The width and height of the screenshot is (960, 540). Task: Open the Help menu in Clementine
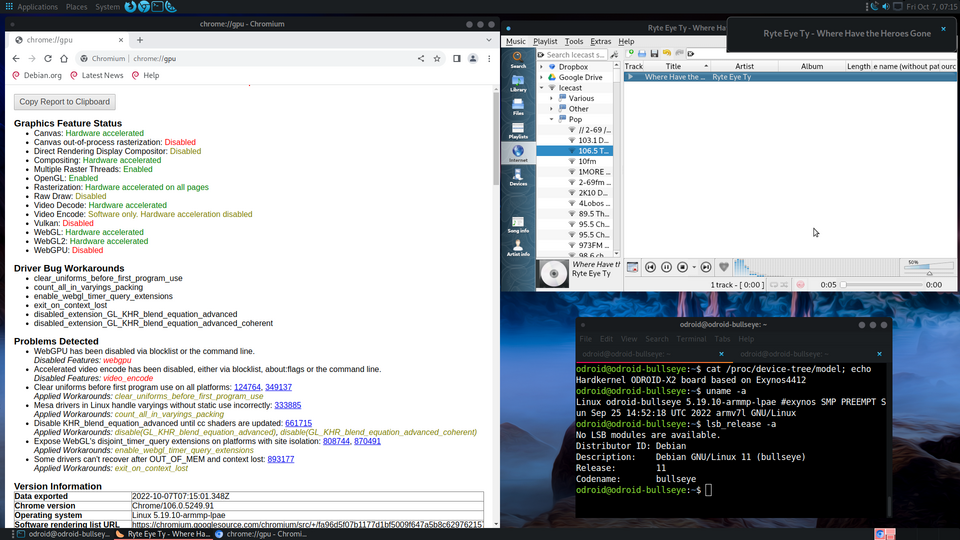click(626, 42)
